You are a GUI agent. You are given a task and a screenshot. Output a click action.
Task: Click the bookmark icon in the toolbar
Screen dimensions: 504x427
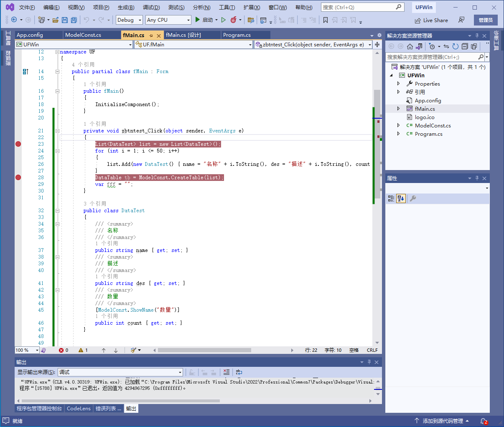pyautogui.click(x=325, y=20)
